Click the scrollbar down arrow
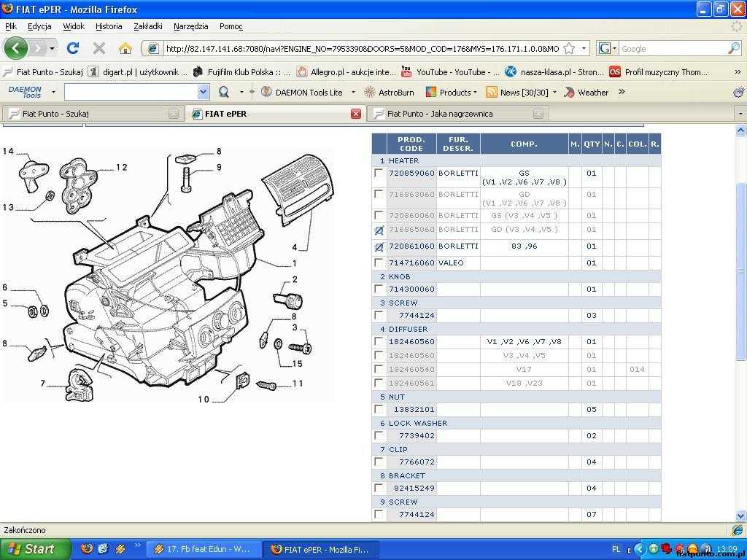 pos(740,516)
